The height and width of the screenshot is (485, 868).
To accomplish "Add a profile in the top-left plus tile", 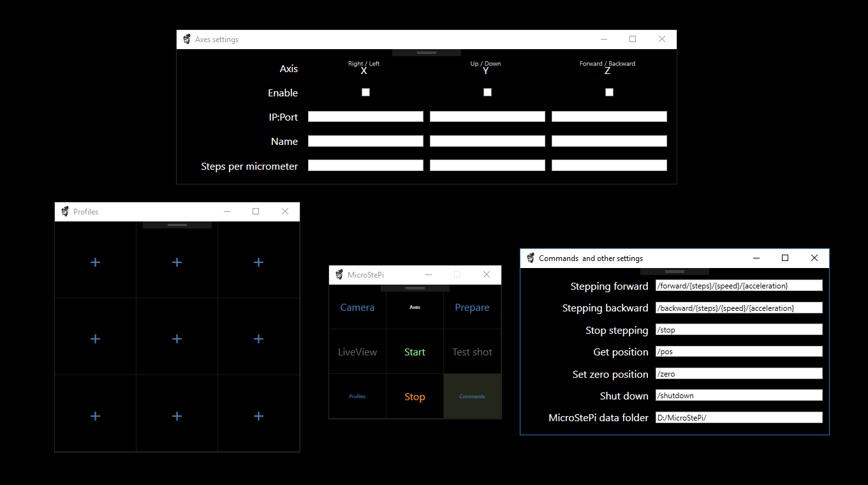I will [95, 262].
